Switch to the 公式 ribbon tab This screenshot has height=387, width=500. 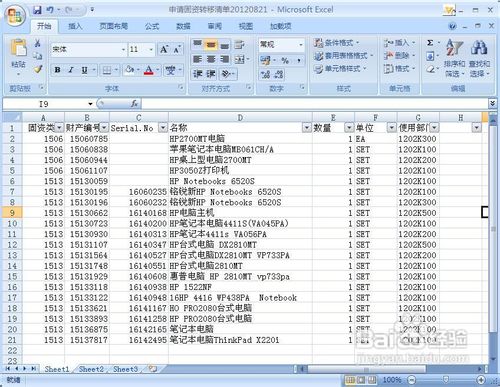(x=152, y=26)
